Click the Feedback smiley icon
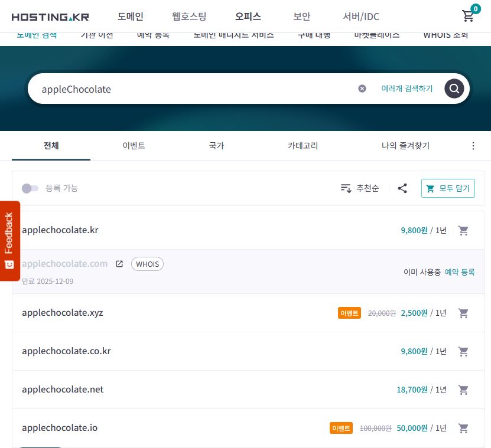The height and width of the screenshot is (448, 491). pyautogui.click(x=9, y=264)
